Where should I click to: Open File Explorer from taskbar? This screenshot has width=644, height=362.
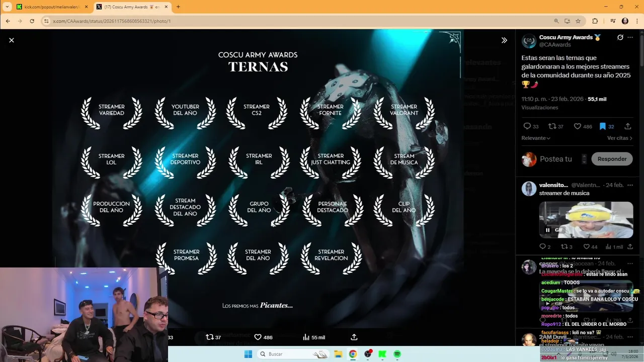338,354
